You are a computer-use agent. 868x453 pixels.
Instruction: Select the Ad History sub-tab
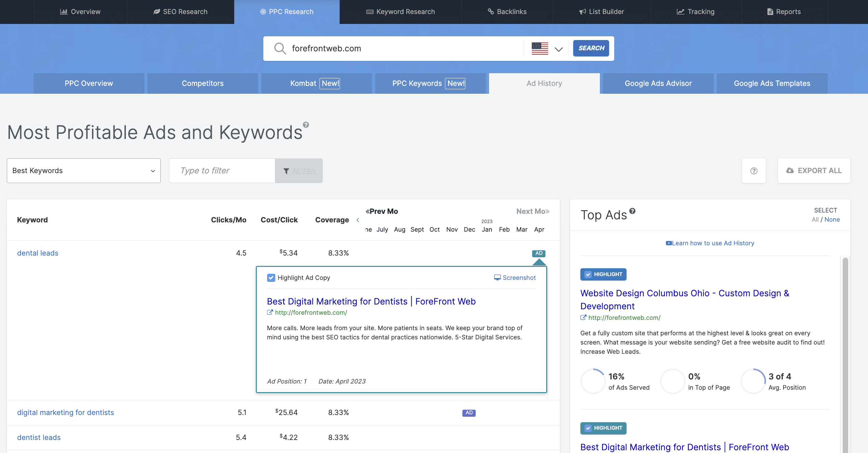[544, 83]
